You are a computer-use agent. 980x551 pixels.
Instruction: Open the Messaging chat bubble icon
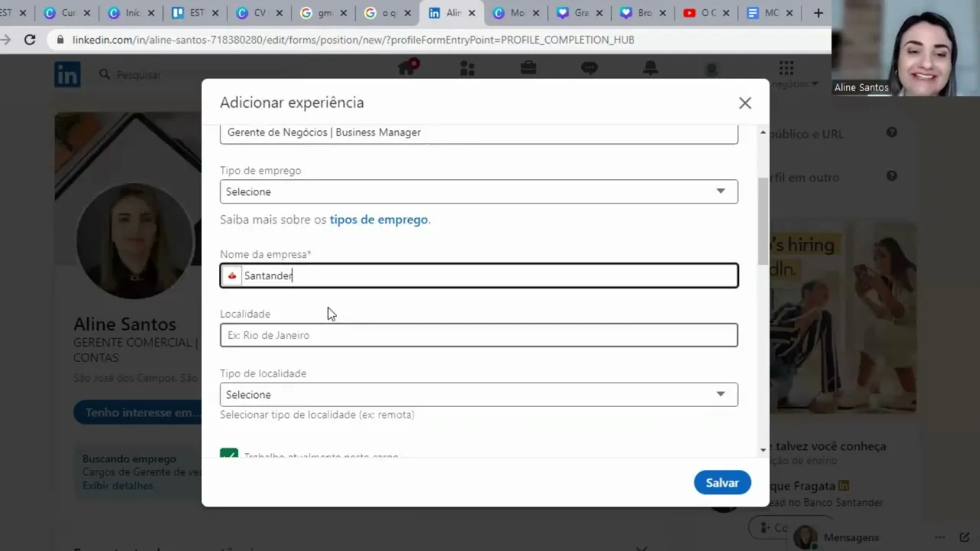coord(589,68)
